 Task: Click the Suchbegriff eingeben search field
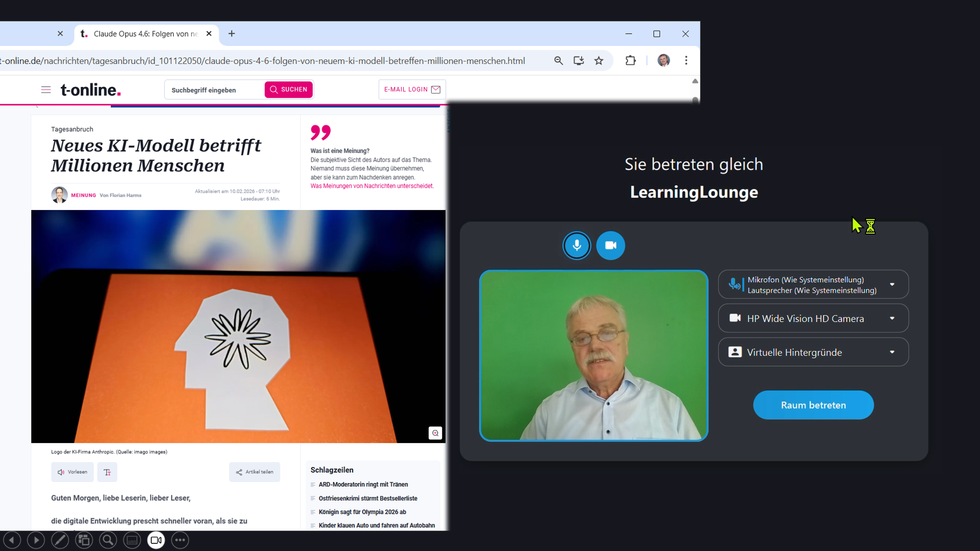point(215,90)
